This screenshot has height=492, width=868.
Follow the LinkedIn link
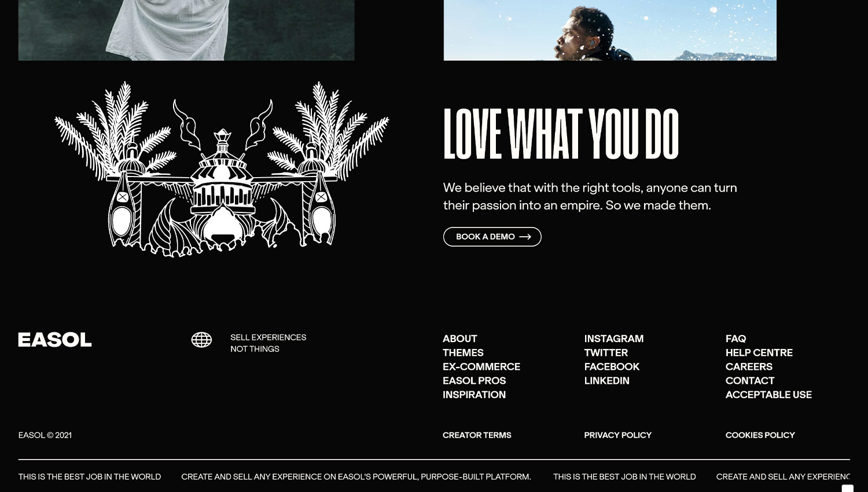pos(607,380)
